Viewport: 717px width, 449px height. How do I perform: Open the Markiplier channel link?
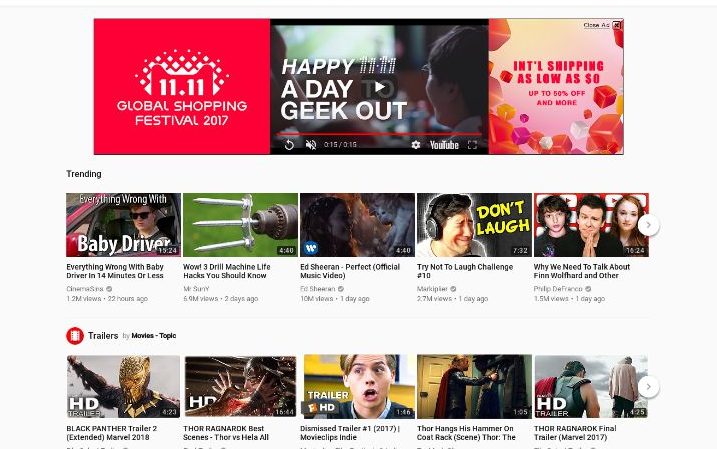point(432,289)
